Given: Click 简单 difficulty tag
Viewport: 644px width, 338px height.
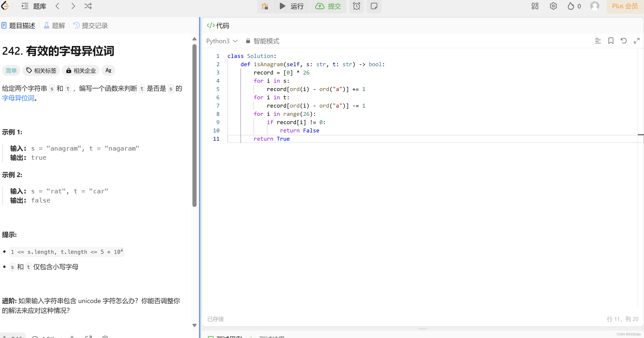Looking at the screenshot, I should [x=11, y=71].
